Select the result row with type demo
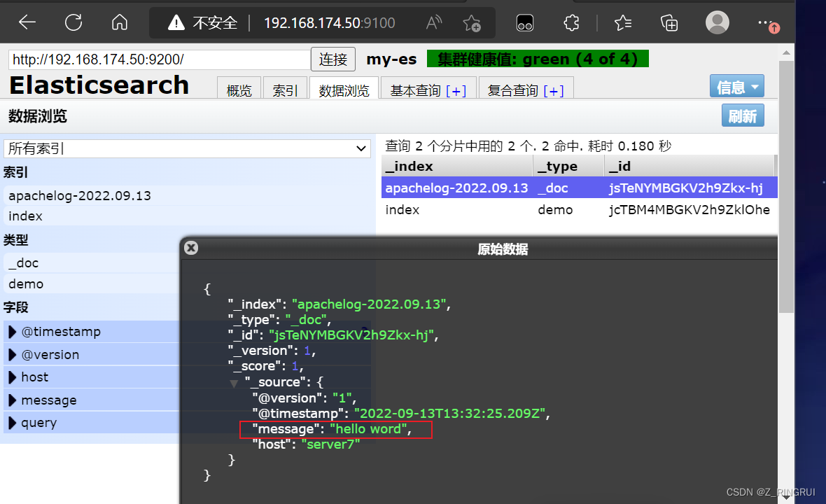 coord(579,209)
